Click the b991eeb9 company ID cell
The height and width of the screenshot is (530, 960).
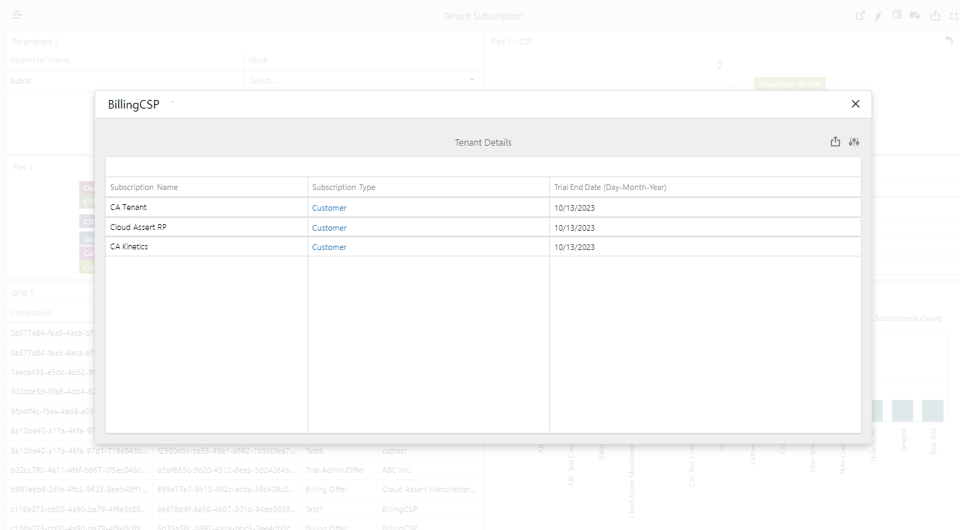pyautogui.click(x=78, y=490)
